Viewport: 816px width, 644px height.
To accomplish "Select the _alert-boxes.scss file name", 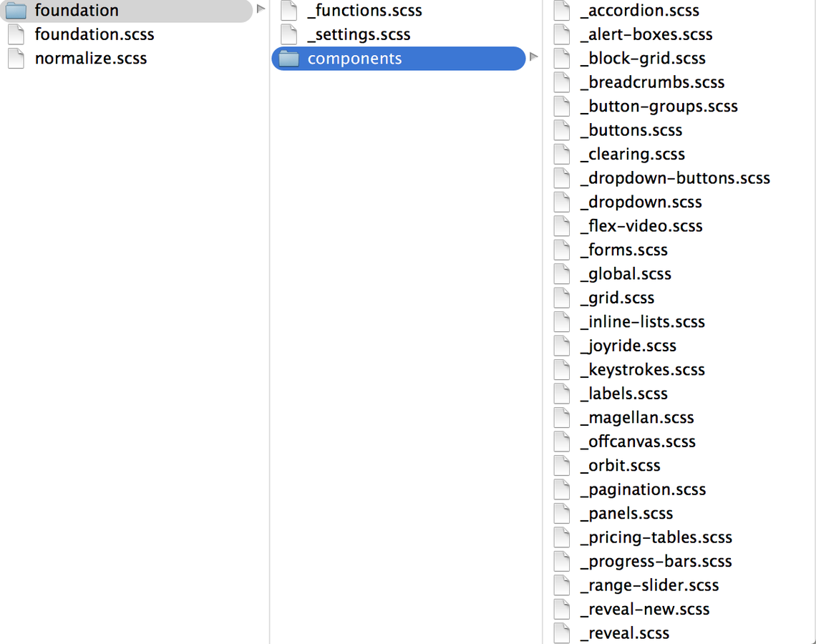I will (x=646, y=34).
